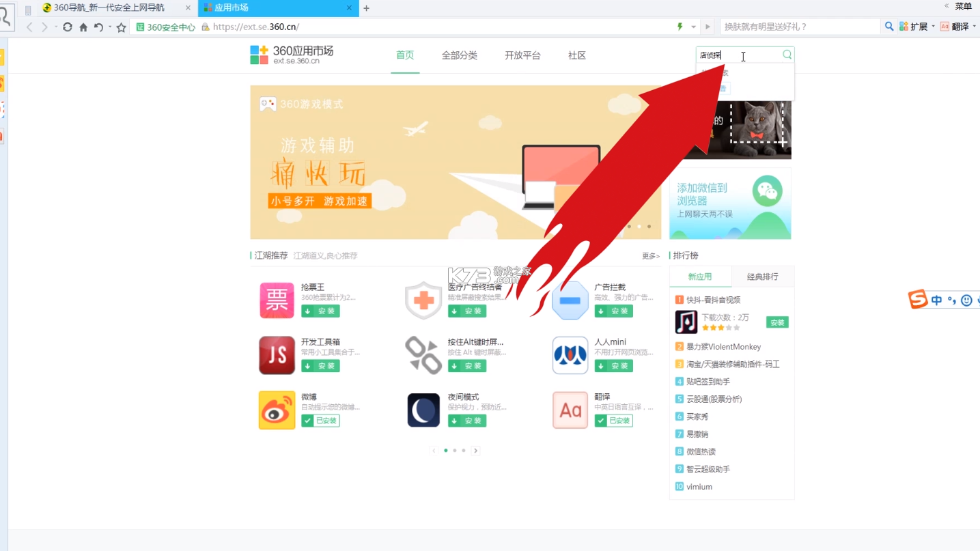Click the 360应用市场 logo
The image size is (980, 551).
click(x=292, y=55)
